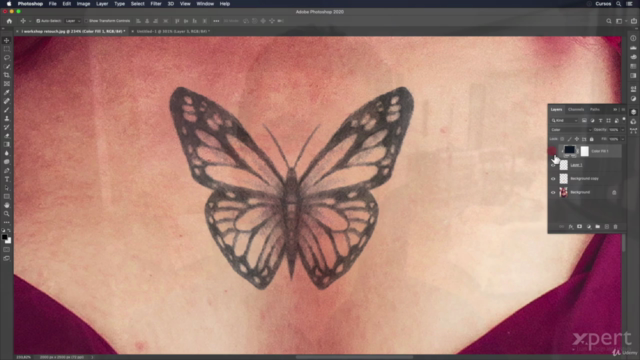Add layer mask icon in Layers panel

[x=580, y=227]
